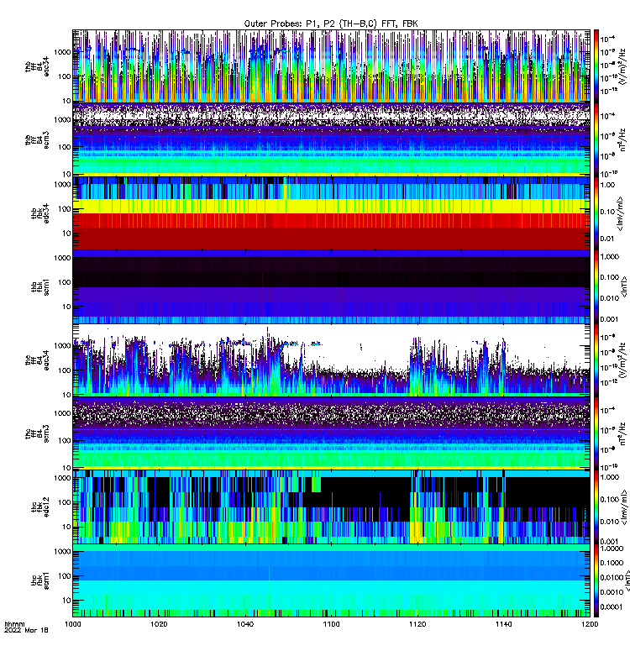Select the thc fff 64 eac34 spectrogram panel

(331, 360)
